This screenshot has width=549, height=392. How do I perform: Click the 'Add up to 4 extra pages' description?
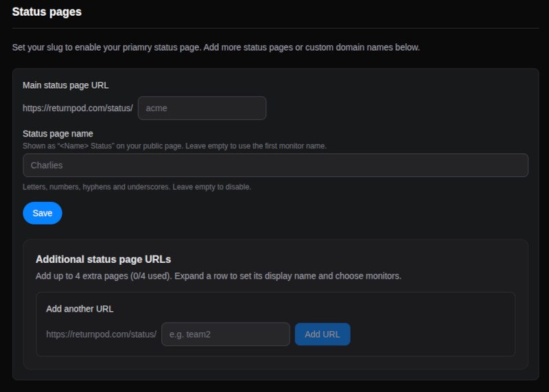pos(218,276)
